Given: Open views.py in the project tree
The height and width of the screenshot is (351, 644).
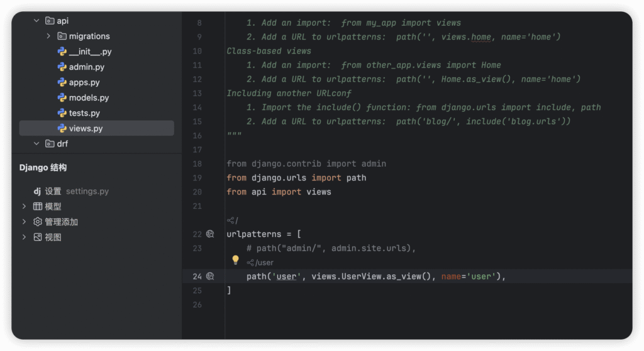Looking at the screenshot, I should [86, 128].
